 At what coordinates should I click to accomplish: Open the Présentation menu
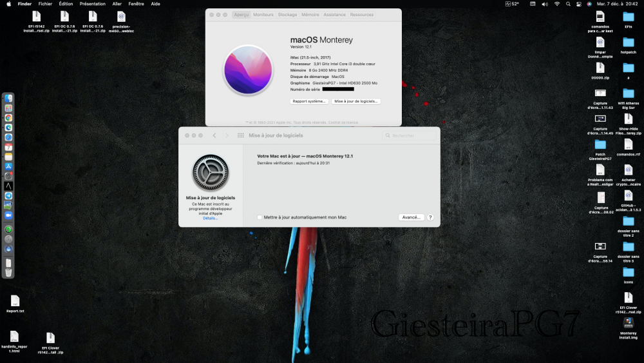tap(92, 4)
